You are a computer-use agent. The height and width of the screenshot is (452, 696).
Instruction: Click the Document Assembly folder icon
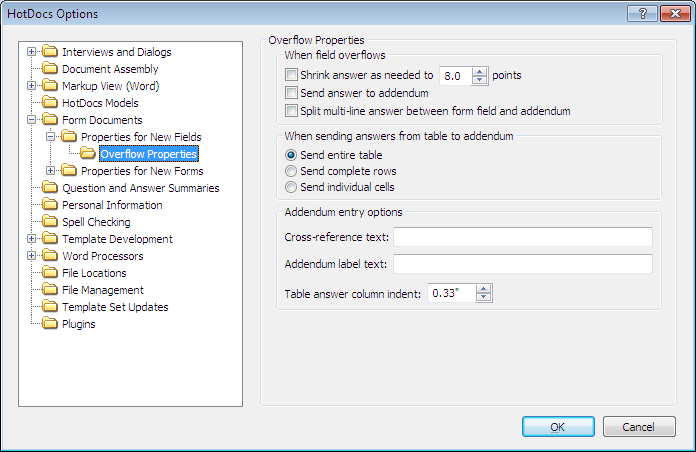point(50,69)
